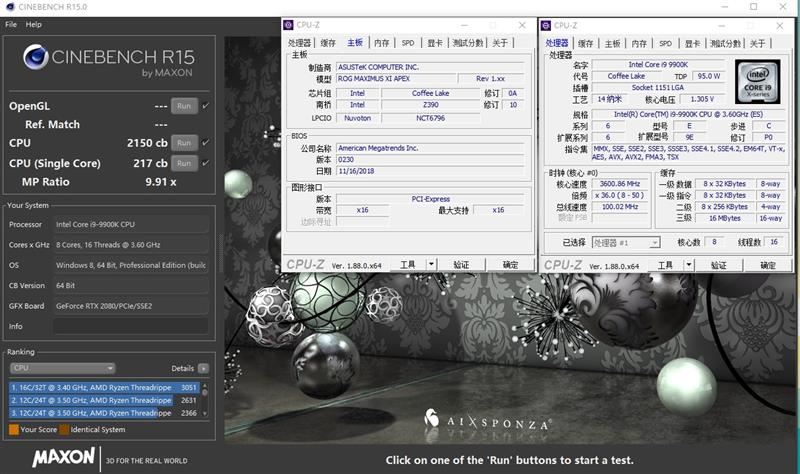Open the CPU ranking dropdown
This screenshot has width=800, height=474.
coord(62,368)
